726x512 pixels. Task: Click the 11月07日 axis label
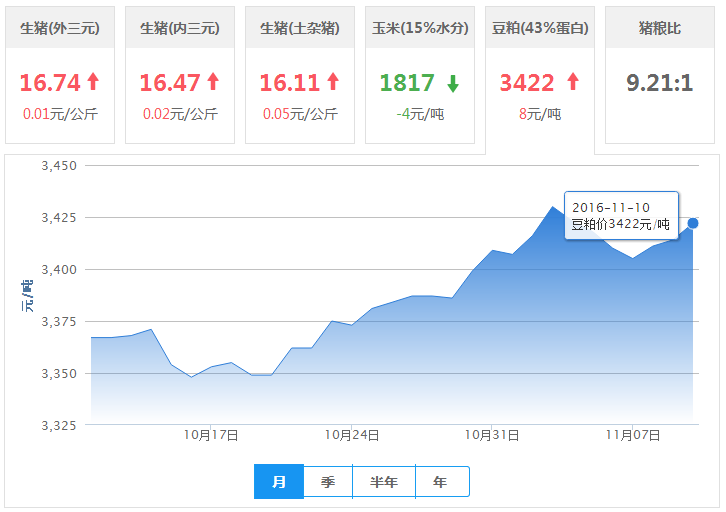(632, 435)
